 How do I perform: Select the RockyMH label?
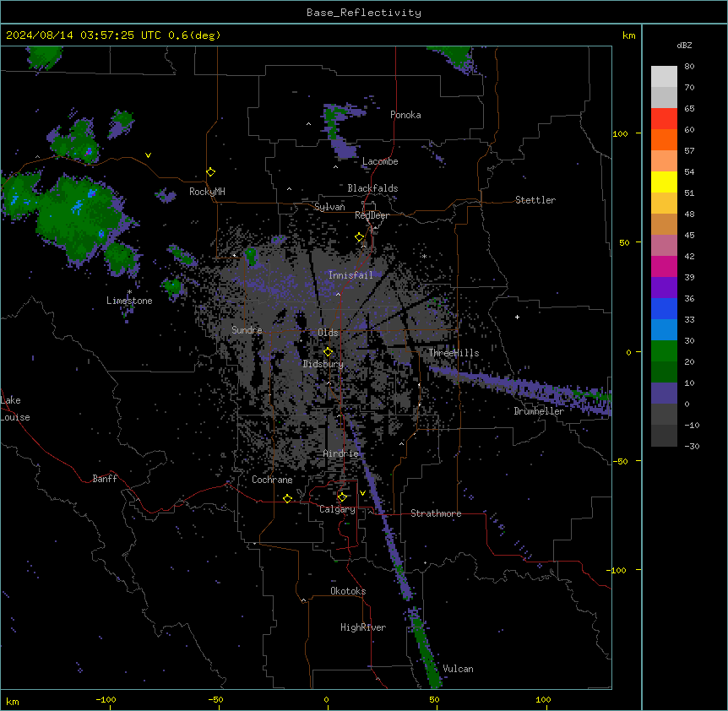[207, 192]
